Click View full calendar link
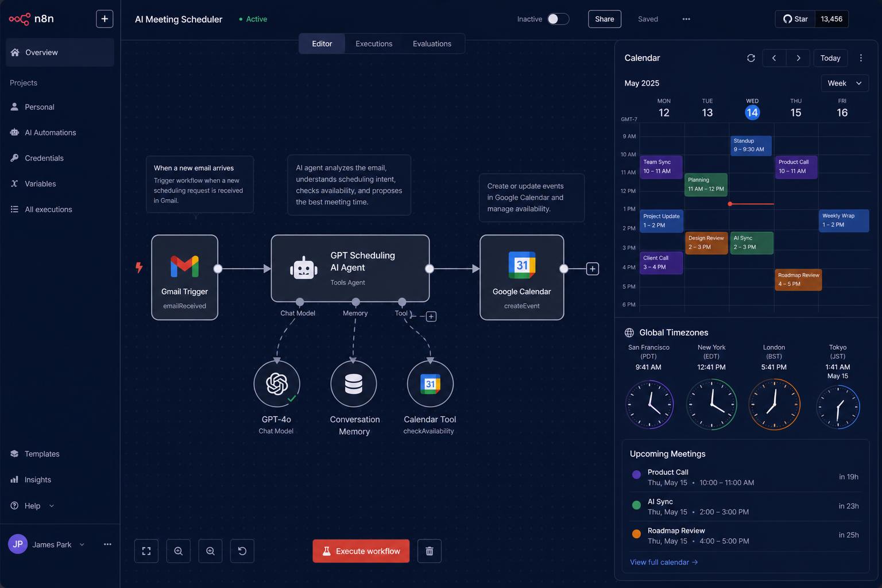The image size is (882, 588). pos(664,562)
